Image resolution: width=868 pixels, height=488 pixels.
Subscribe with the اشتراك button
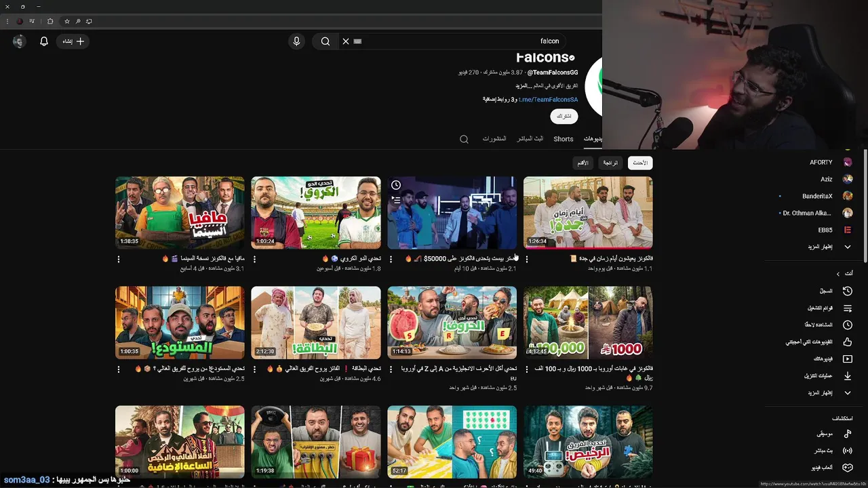click(x=564, y=117)
